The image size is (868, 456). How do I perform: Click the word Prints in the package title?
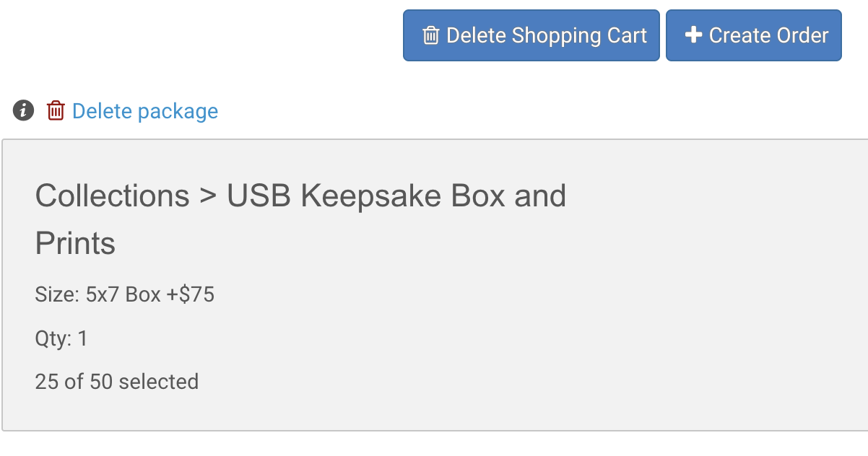point(75,244)
